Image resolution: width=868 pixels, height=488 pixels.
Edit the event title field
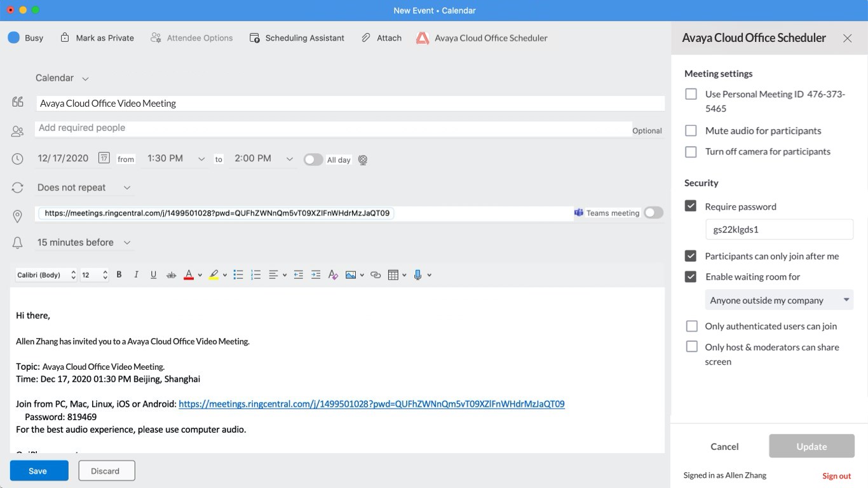[350, 104]
